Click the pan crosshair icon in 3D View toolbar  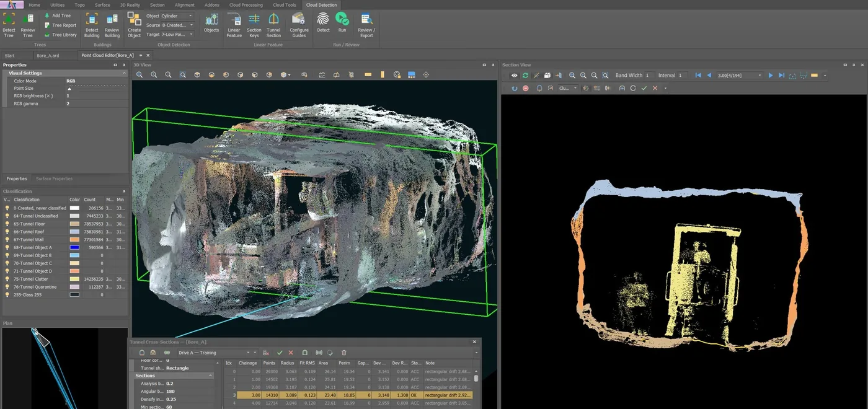pos(426,75)
